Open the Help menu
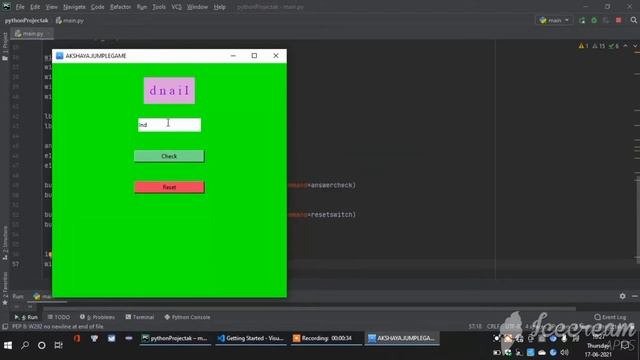 tap(219, 7)
